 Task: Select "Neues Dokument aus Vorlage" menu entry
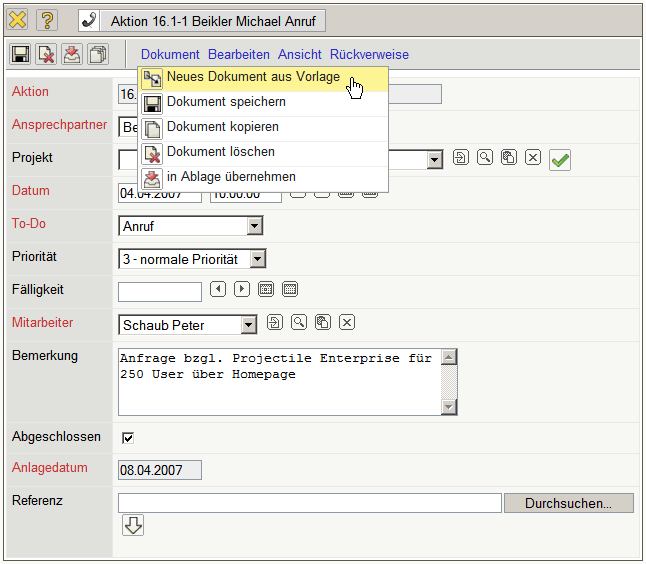click(253, 77)
